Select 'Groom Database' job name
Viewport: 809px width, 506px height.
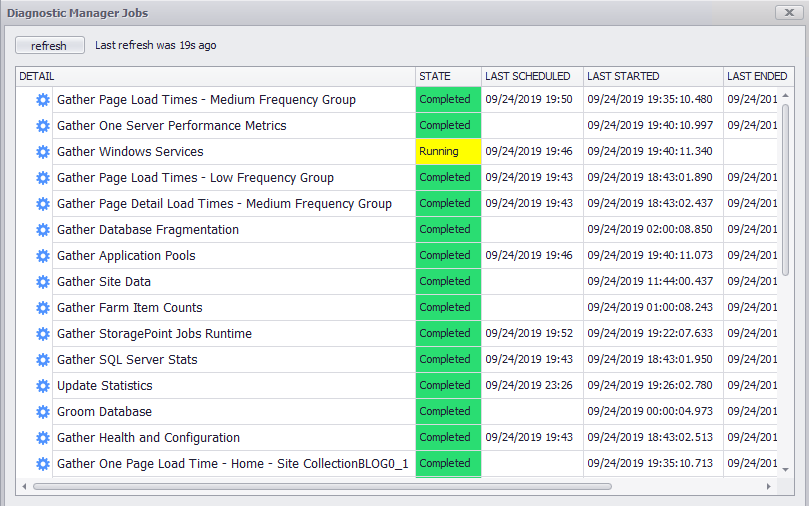pos(104,412)
